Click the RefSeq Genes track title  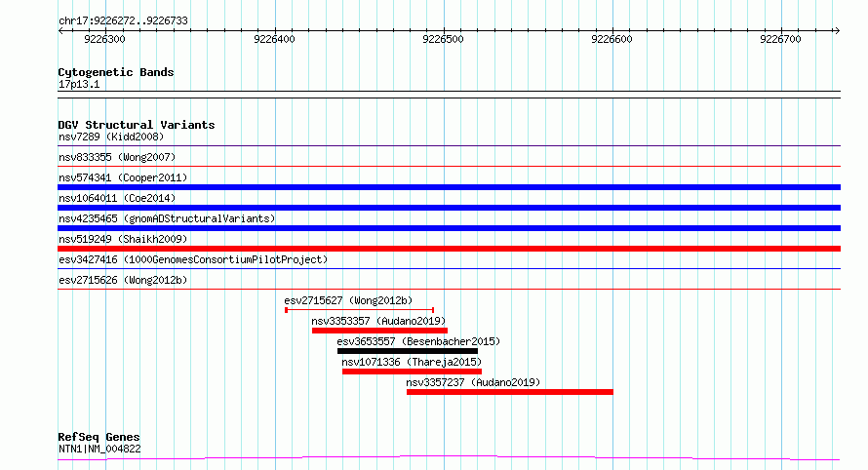click(99, 437)
